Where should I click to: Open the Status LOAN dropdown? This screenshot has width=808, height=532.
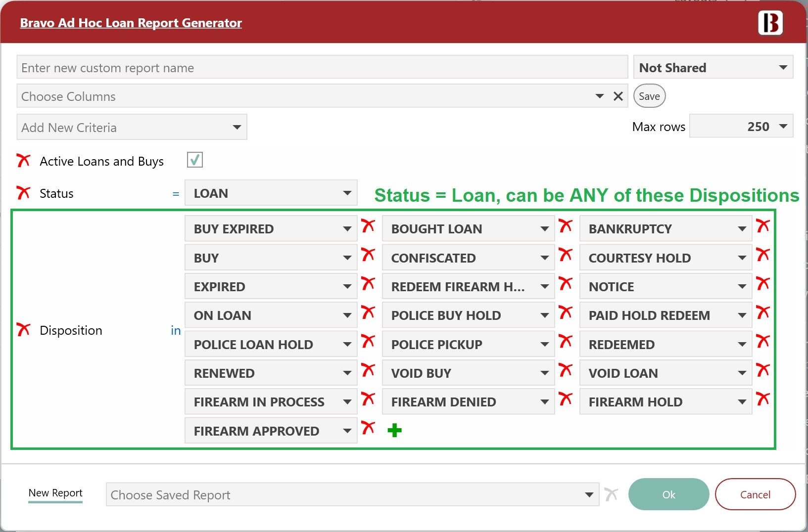click(x=271, y=193)
